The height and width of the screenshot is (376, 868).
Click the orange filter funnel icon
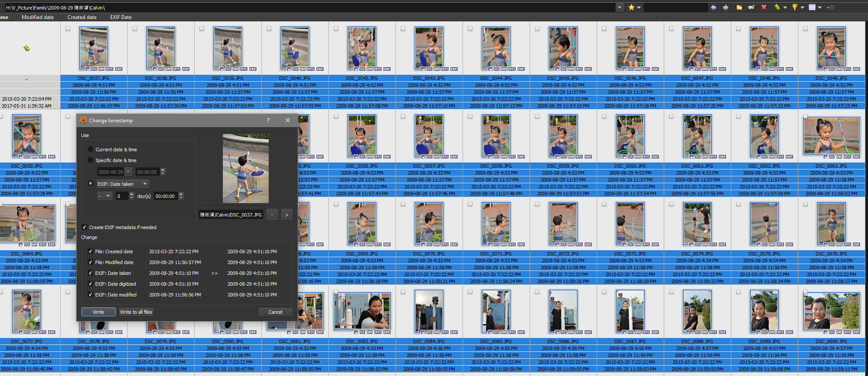coord(794,7)
